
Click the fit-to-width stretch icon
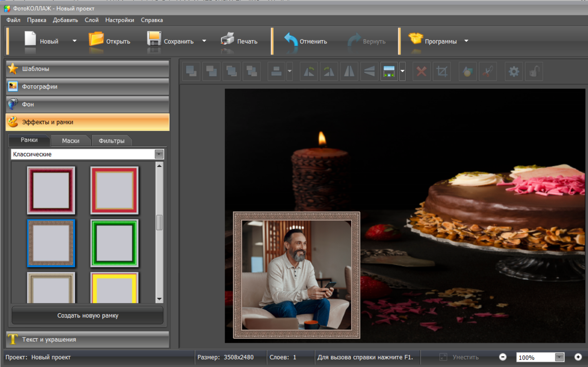(x=389, y=72)
